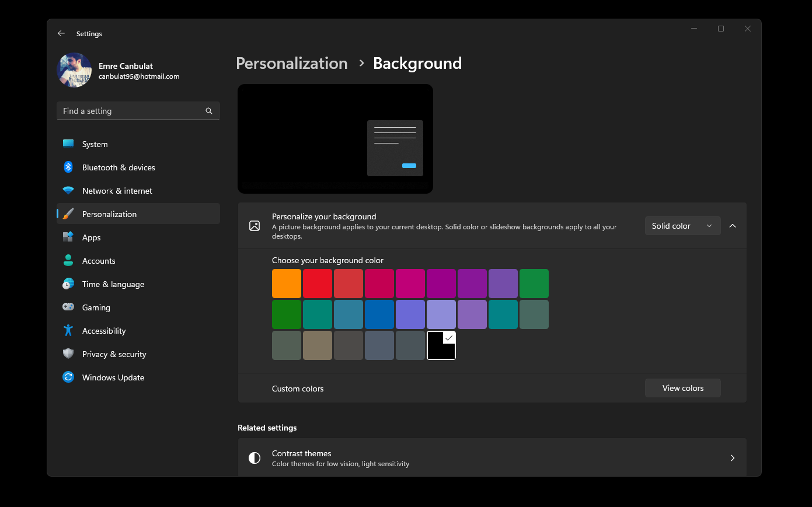The width and height of the screenshot is (812, 507).
Task: Click the View colors button
Action: tap(682, 388)
